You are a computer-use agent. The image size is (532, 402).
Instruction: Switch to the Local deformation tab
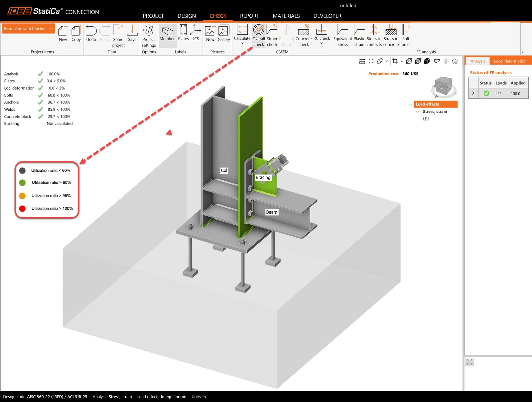click(510, 61)
